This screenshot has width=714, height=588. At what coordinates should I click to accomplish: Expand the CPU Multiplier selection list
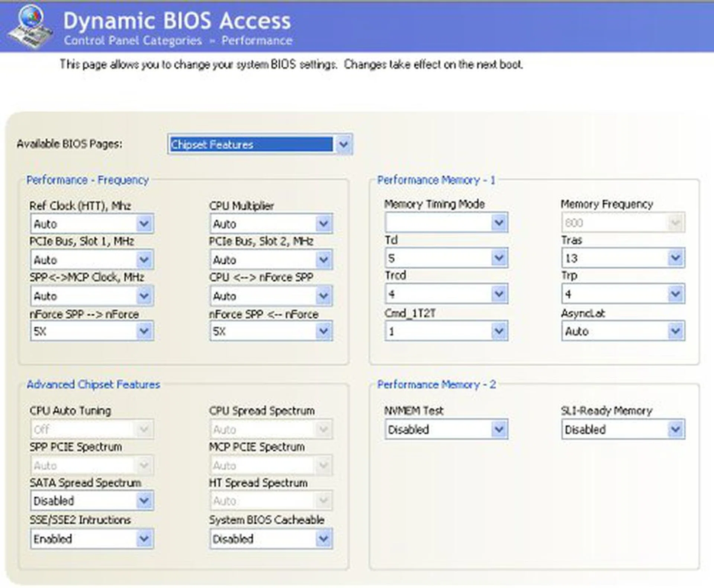323,224
